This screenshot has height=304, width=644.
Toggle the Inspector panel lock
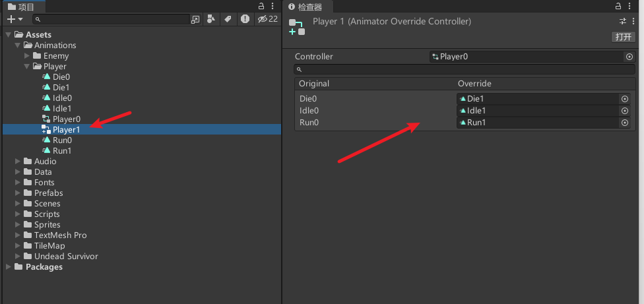click(619, 6)
